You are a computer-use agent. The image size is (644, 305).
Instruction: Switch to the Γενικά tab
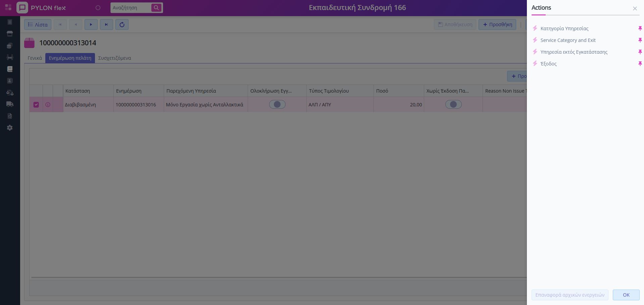35,58
